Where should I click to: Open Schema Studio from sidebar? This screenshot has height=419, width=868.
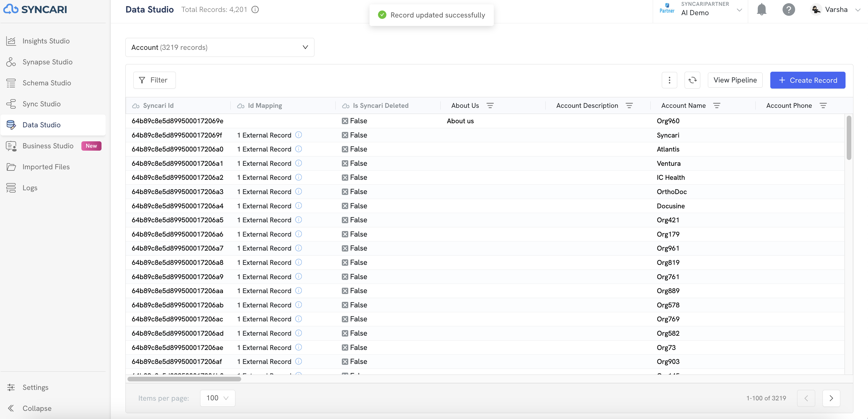click(x=46, y=83)
